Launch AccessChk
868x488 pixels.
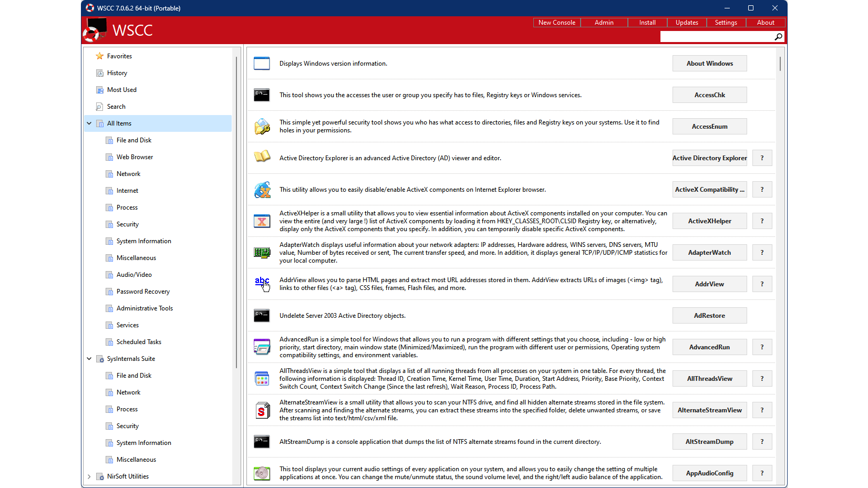(x=709, y=95)
